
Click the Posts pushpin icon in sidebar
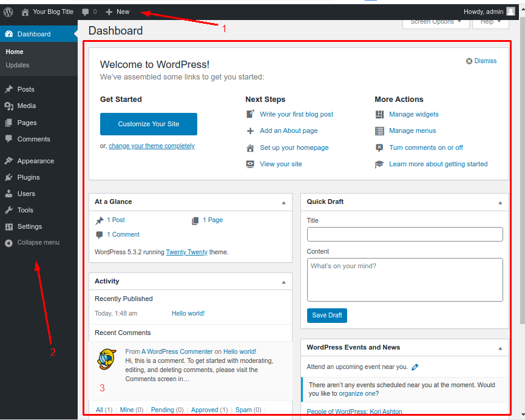pos(9,89)
